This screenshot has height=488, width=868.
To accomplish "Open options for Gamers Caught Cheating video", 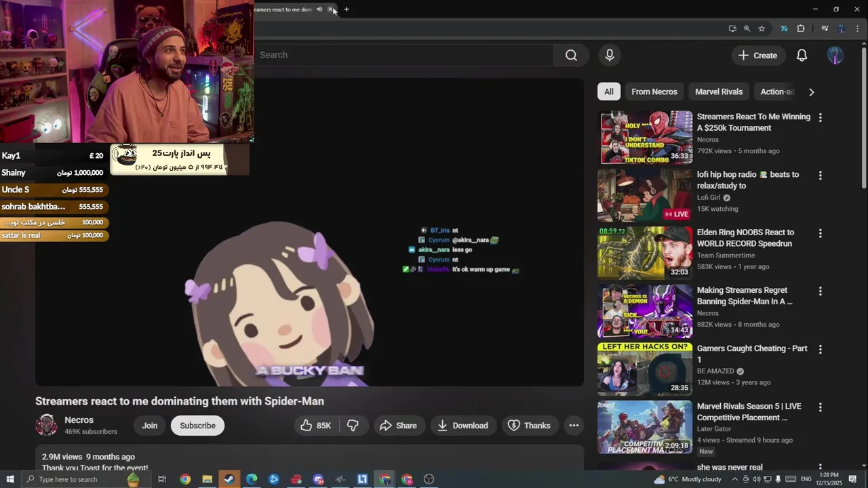I will [821, 350].
